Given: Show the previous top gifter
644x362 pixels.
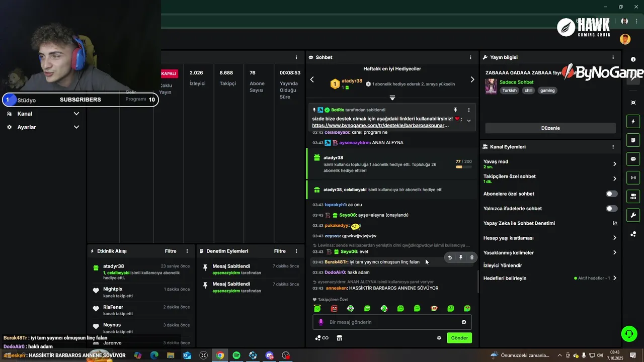Looking at the screenshot, I should 312,79.
